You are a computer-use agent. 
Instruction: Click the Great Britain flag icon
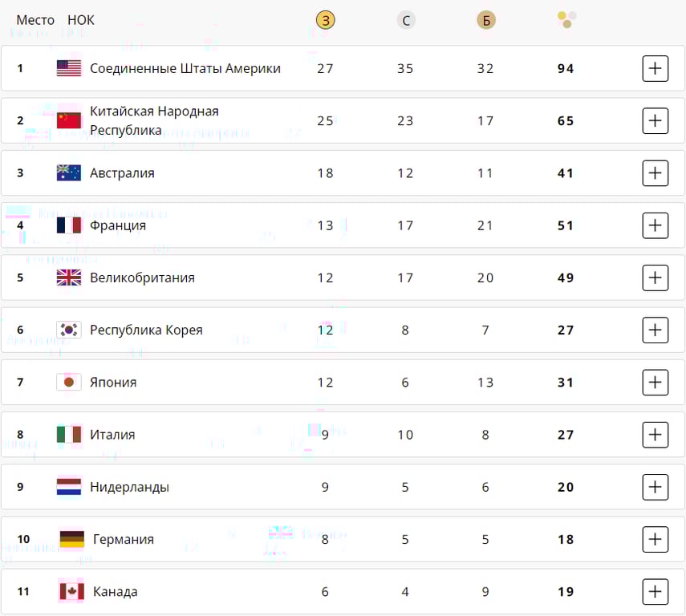(69, 278)
